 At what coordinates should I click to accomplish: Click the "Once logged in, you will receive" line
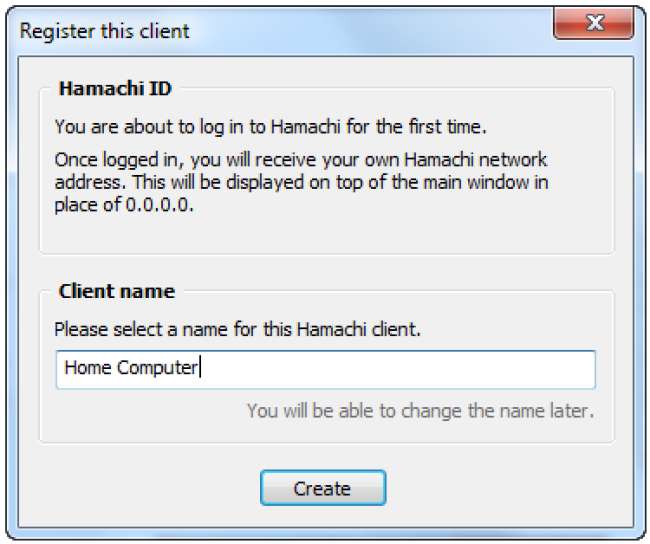pos(300,160)
